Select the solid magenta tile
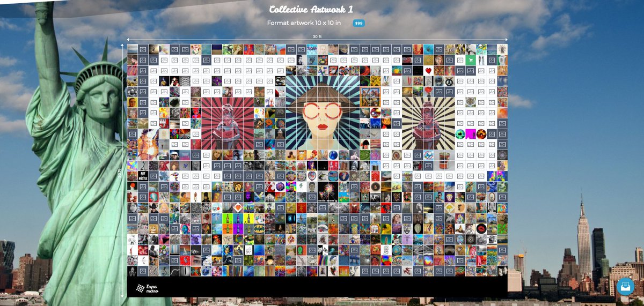The image size is (644, 306). click(x=471, y=134)
